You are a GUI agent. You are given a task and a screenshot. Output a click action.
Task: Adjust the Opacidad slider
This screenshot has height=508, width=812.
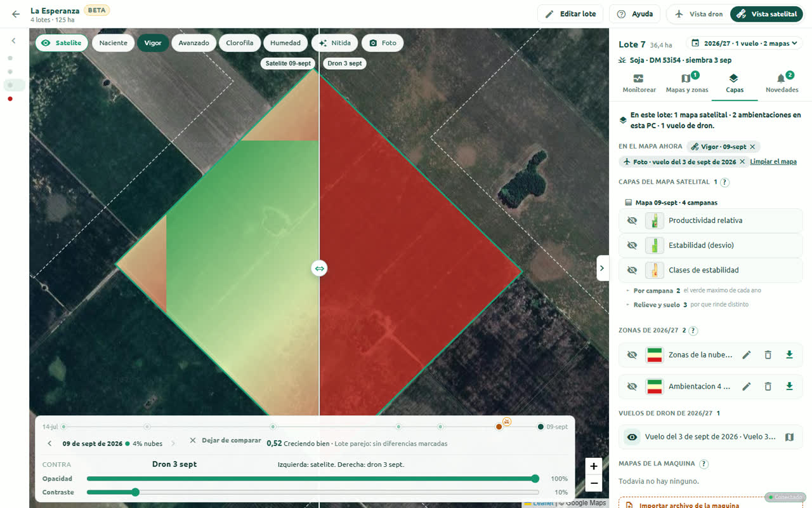(313, 479)
